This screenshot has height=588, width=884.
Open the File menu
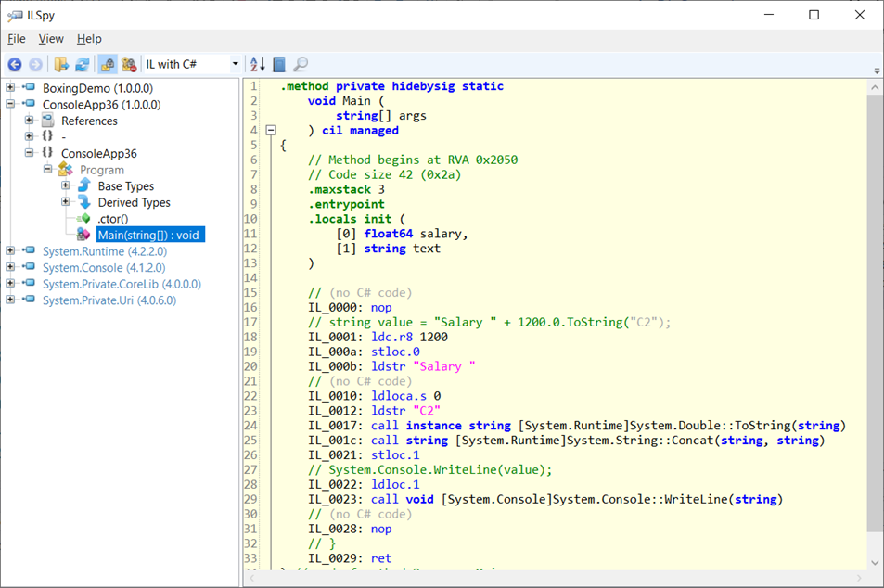[17, 39]
